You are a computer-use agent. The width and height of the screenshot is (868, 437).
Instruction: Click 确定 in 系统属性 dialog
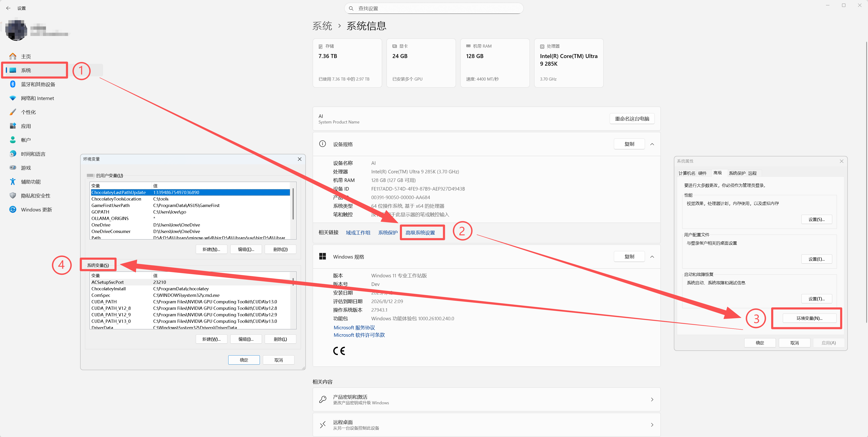click(x=760, y=342)
